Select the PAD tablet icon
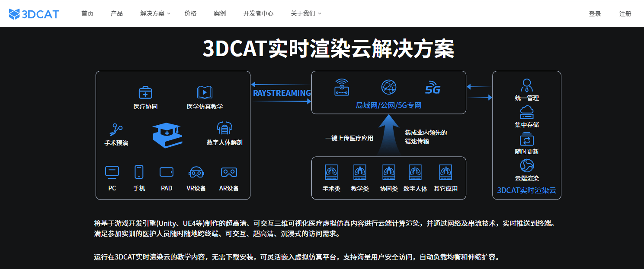 [167, 172]
